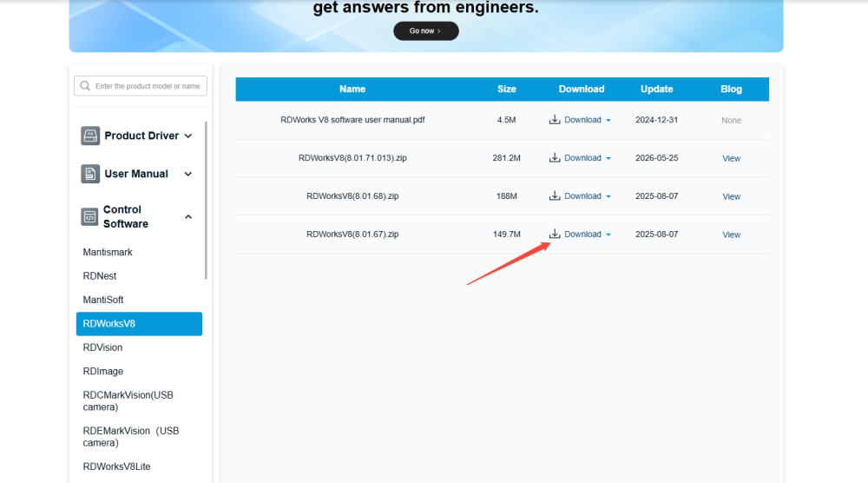Click the product model search field
Viewport: 868px width, 483px height.
(x=141, y=86)
